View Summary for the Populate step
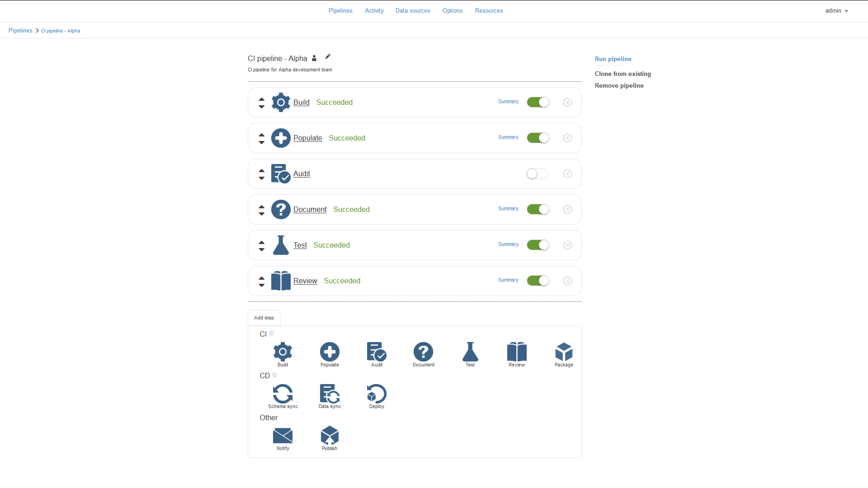Image resolution: width=868 pixels, height=488 pixels. coord(508,137)
